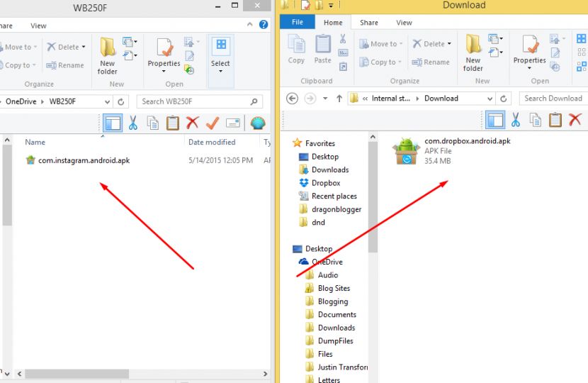Refresh the WB250F folder
This screenshot has width=588, height=383.
click(120, 101)
